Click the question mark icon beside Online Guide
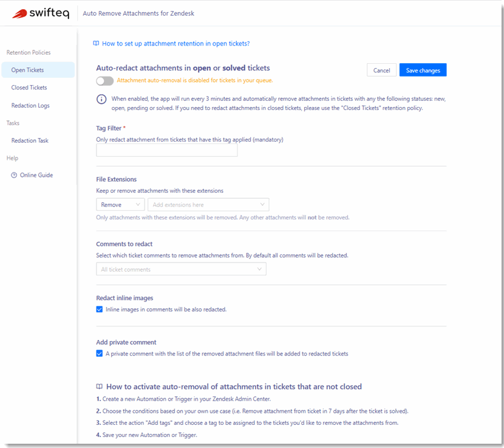The image size is (504, 448). click(14, 175)
